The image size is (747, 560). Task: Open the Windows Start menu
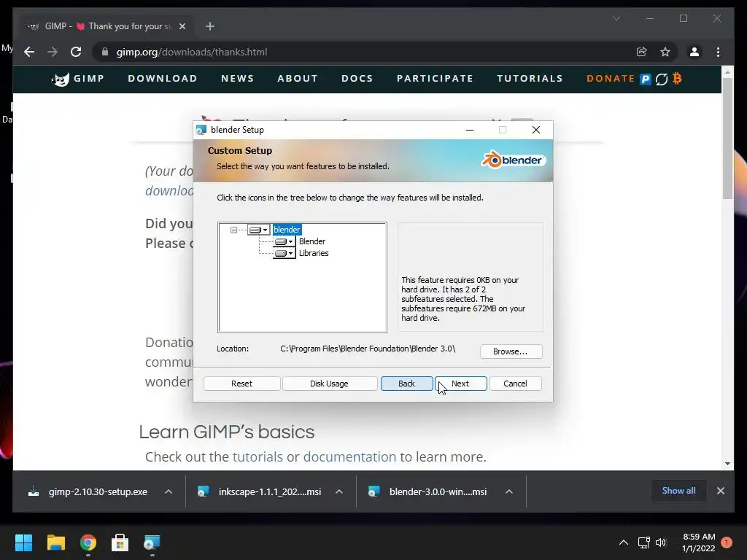23,542
